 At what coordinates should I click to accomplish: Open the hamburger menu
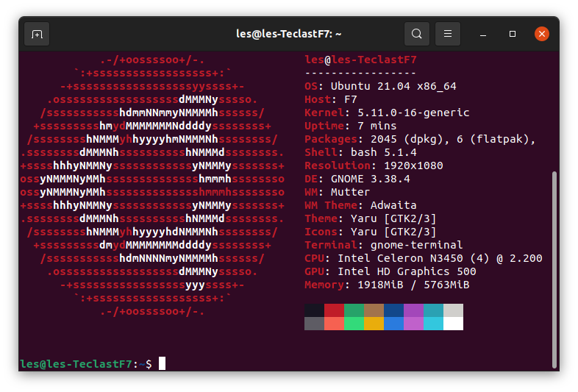click(x=448, y=34)
